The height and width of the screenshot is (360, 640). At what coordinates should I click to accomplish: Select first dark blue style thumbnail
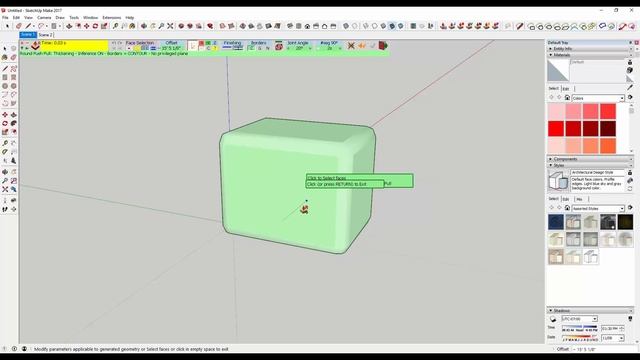click(x=556, y=222)
